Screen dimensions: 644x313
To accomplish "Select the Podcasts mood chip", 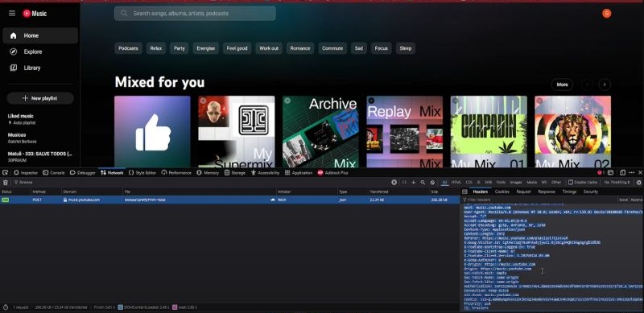I will [129, 48].
